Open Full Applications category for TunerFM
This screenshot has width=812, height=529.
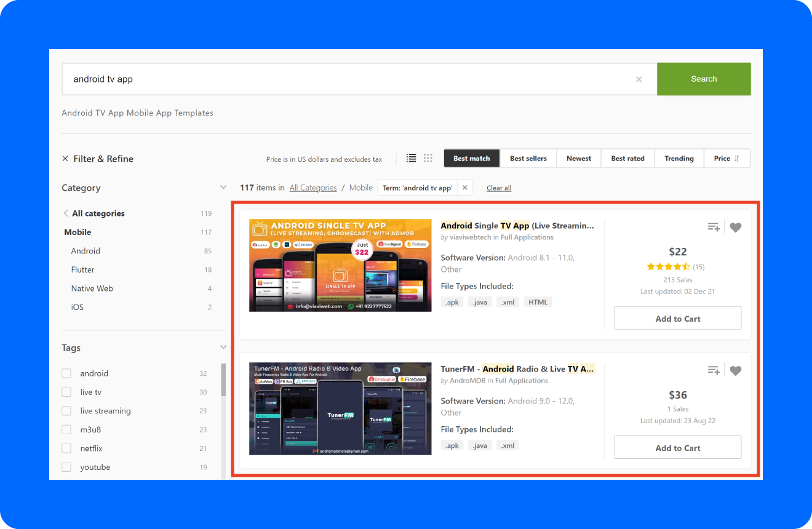pos(522,381)
